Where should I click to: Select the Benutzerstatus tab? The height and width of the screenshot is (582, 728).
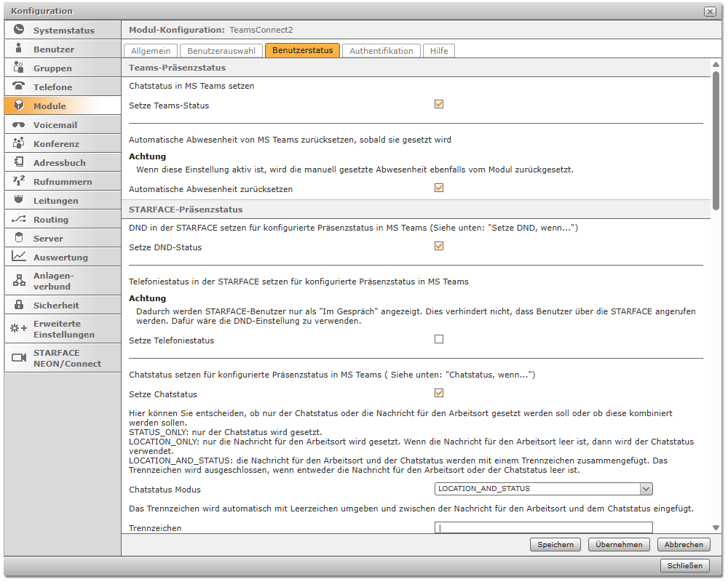302,51
